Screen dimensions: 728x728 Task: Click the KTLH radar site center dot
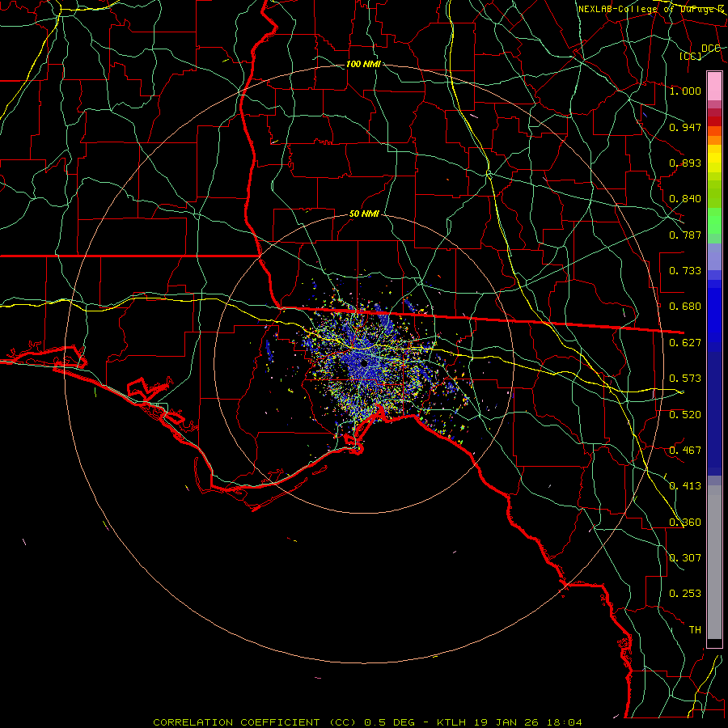[364, 363]
